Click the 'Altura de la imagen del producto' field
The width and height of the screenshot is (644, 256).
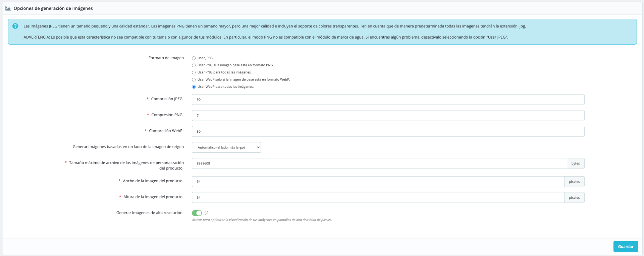tap(378, 198)
